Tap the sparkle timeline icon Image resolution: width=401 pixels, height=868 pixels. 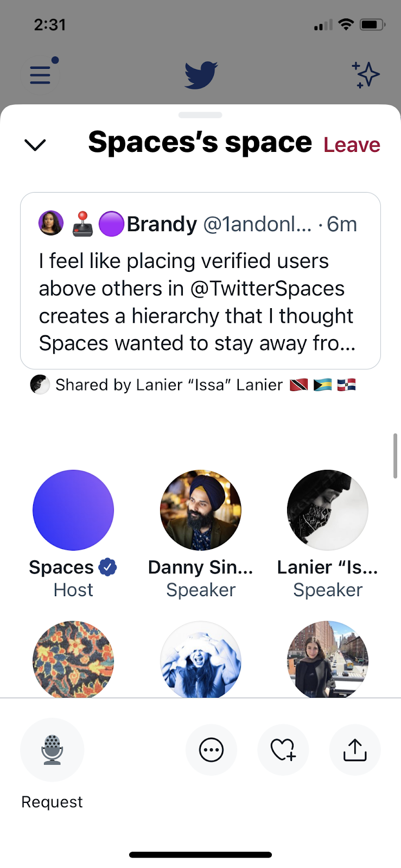pyautogui.click(x=365, y=75)
